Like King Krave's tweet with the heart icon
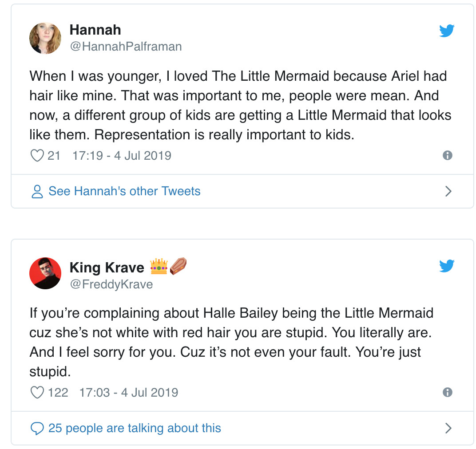The width and height of the screenshot is (476, 449). pos(37,393)
